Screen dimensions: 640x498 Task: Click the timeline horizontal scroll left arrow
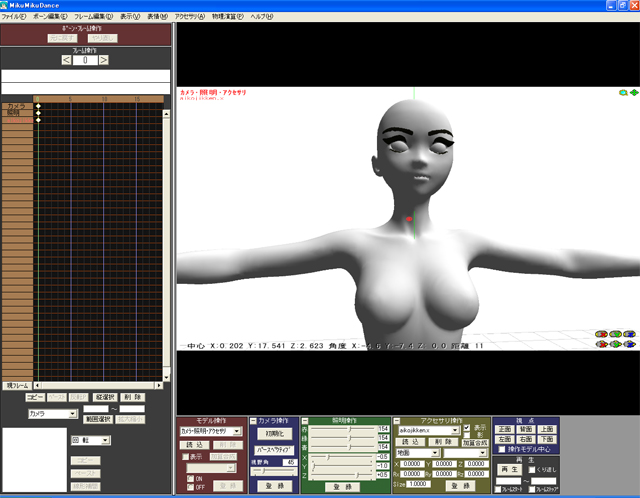pos(37,385)
